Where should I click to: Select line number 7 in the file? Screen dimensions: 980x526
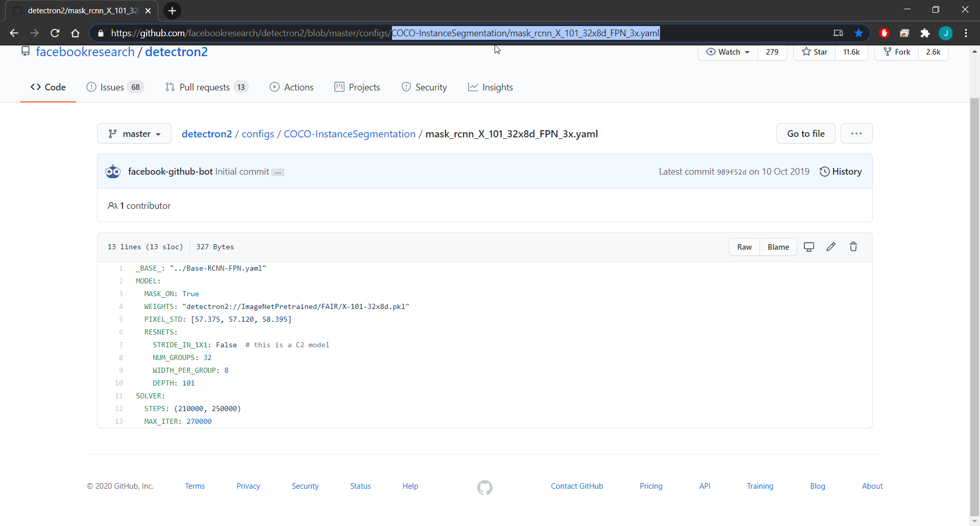(x=121, y=345)
